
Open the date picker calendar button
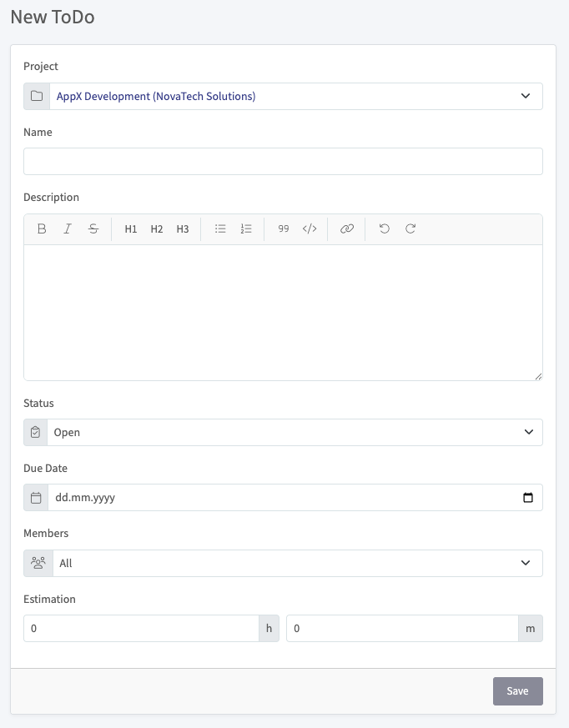pos(528,498)
